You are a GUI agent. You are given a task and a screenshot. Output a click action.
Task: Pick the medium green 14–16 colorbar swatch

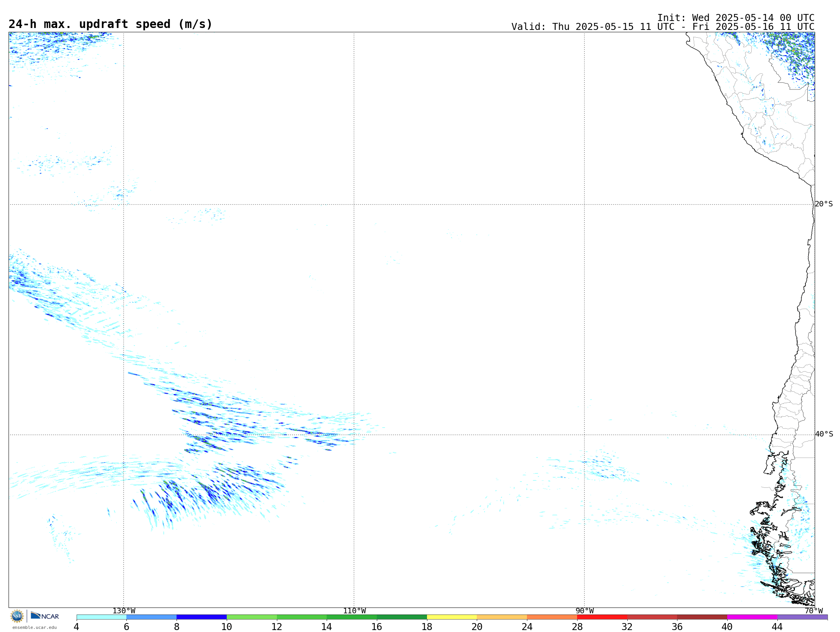pyautogui.click(x=352, y=617)
